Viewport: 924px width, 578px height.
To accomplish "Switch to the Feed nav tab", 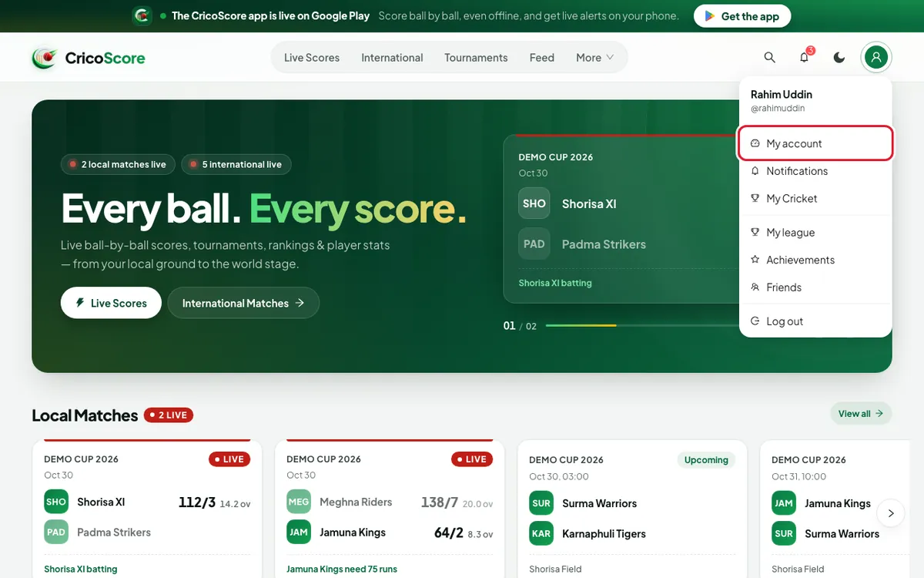I will pos(542,58).
